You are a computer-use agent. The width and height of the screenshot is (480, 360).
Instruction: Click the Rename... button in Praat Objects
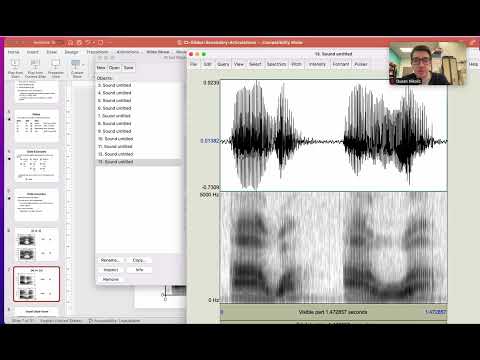(110, 260)
